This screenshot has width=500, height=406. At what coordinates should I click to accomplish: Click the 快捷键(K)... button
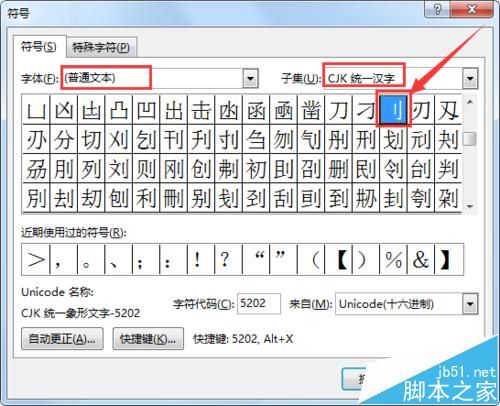(148, 339)
